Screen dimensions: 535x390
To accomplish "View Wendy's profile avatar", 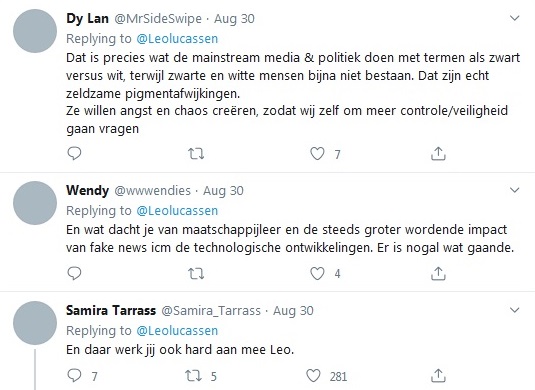I will [35, 203].
